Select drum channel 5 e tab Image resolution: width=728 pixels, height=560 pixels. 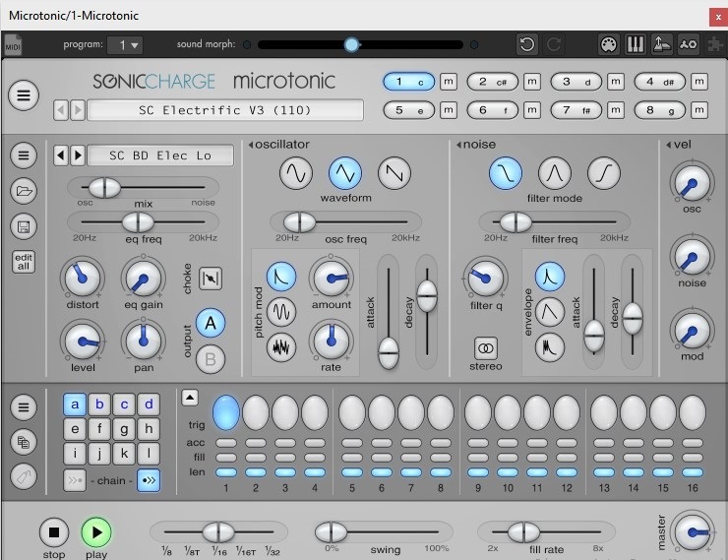[x=408, y=110]
